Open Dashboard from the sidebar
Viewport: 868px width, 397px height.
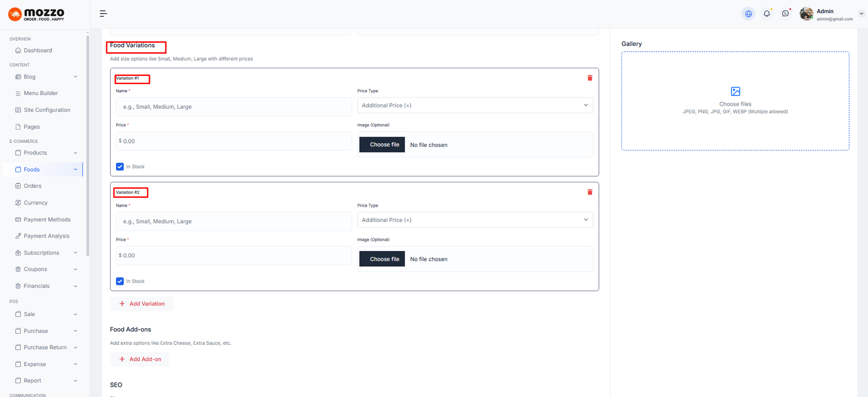pyautogui.click(x=37, y=50)
